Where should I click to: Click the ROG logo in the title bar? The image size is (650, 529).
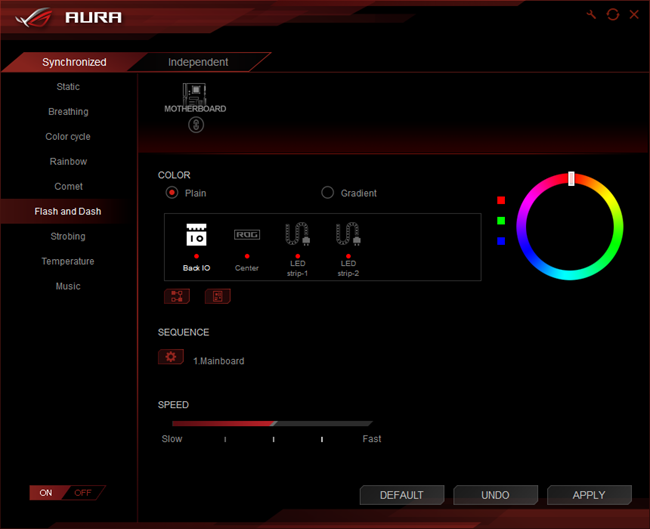[33, 18]
